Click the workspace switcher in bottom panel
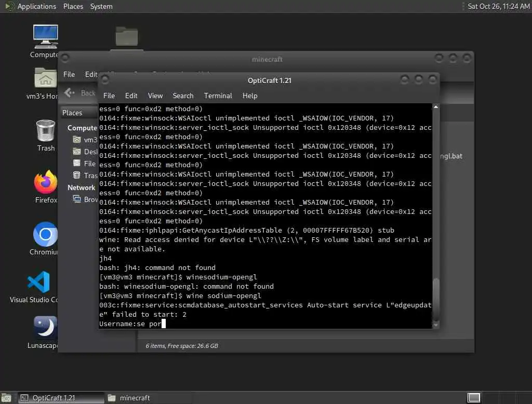532x404 pixels. click(x=474, y=398)
